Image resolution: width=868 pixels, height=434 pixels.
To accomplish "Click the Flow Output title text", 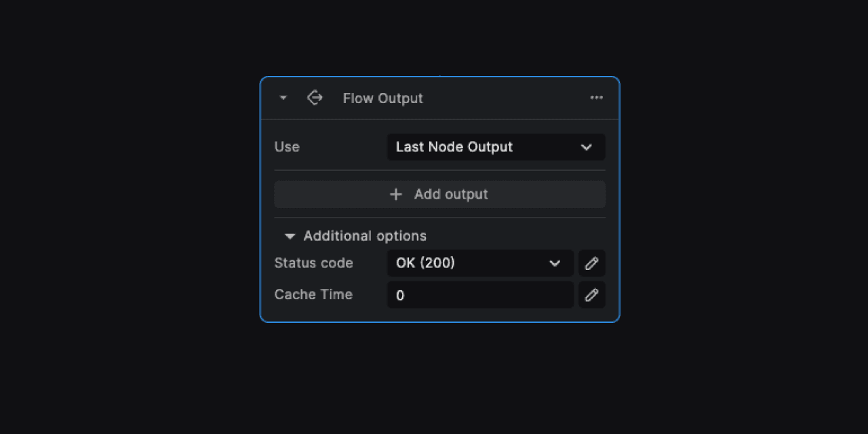I will point(382,98).
